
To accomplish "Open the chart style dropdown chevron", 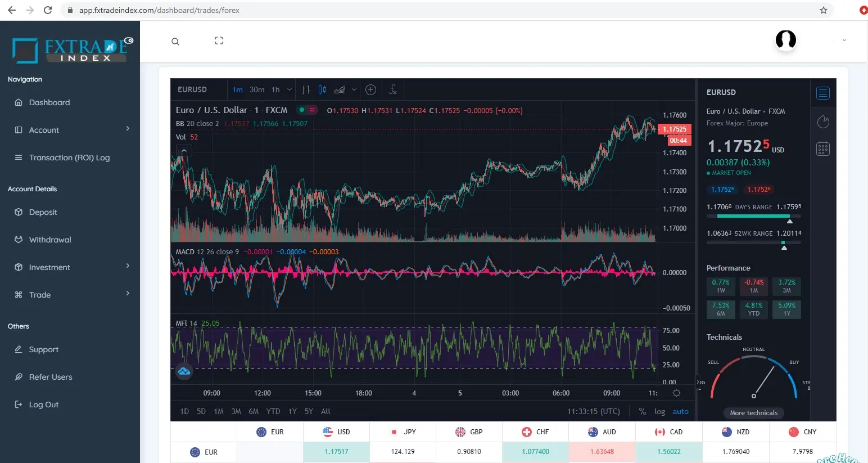I will click(354, 89).
